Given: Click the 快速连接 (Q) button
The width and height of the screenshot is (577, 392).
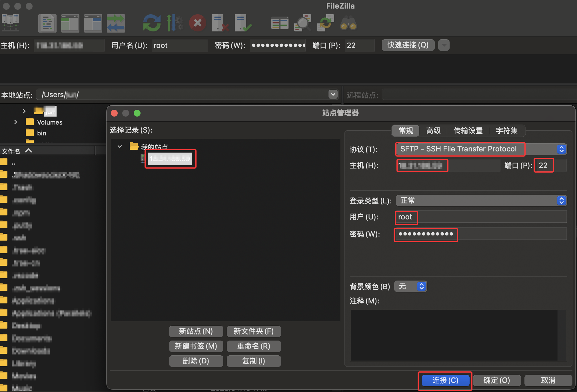Looking at the screenshot, I should point(408,45).
